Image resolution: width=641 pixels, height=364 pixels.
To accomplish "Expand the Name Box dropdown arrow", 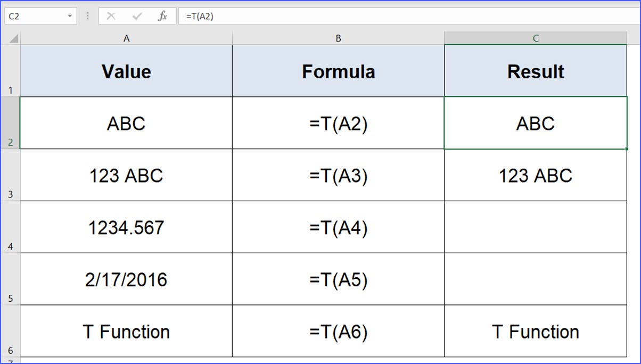I will (x=70, y=16).
